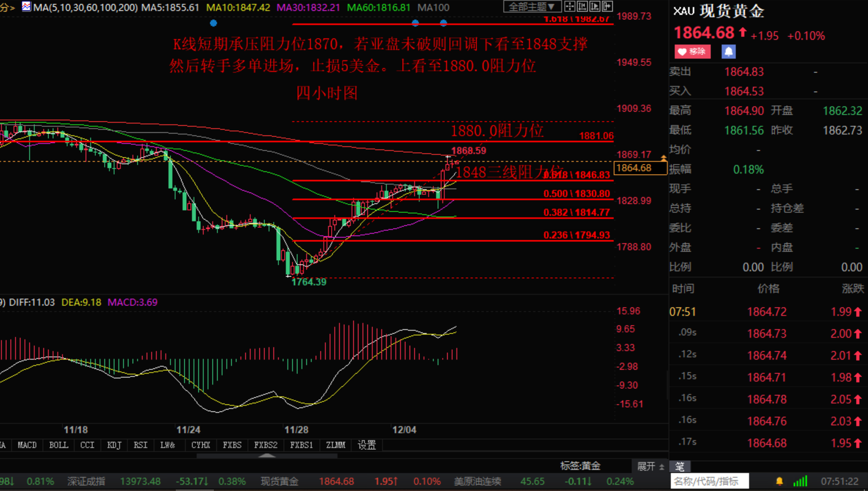Click the 最低 value 1861.56
Viewport: 868px width, 491px height.
coord(744,130)
